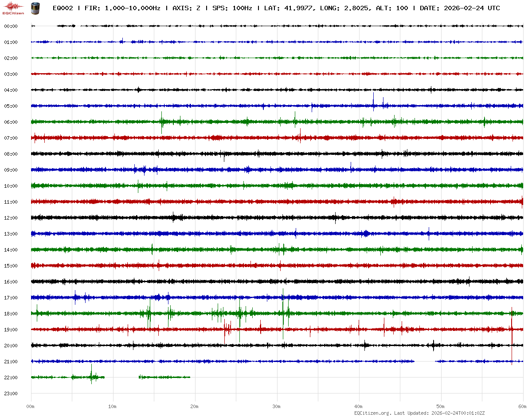Click the SPS 100Hz header text

[x=231, y=8]
